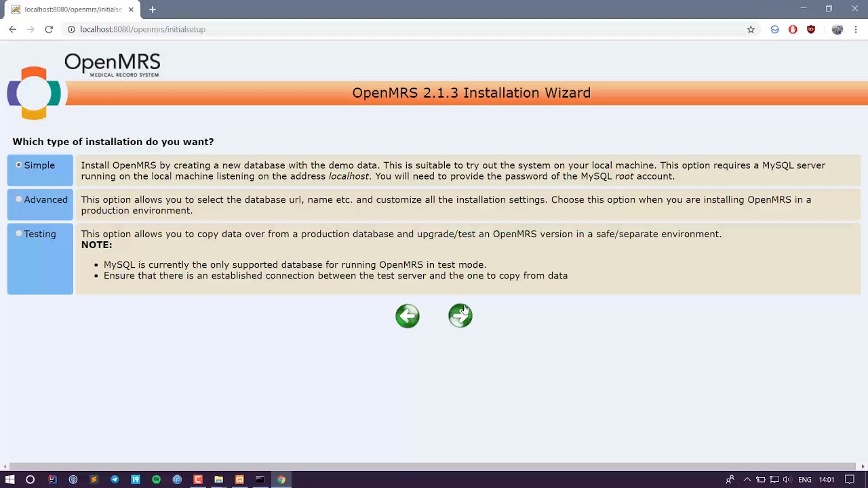Open Cortana search circle in taskbar
Image resolution: width=868 pixels, height=488 pixels.
point(30,480)
